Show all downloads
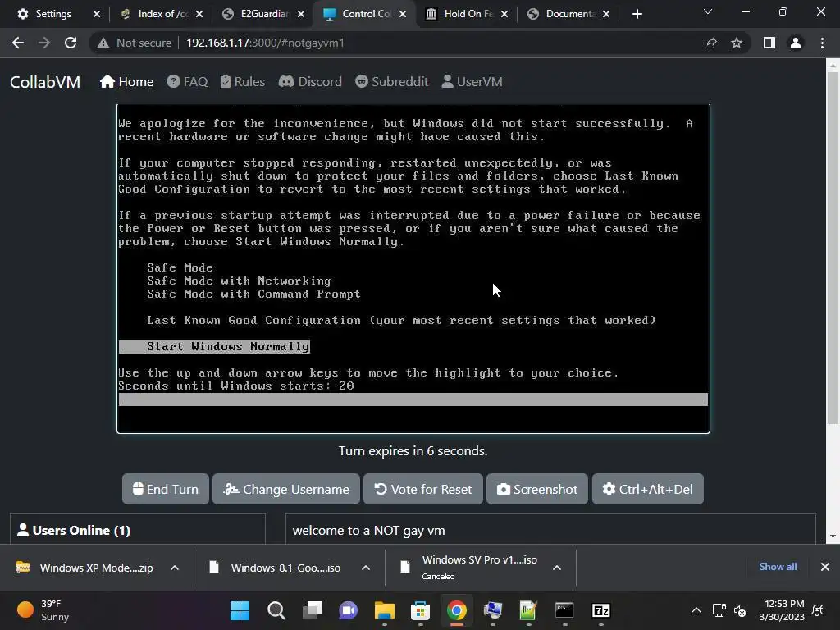The width and height of the screenshot is (840, 630). point(778,567)
